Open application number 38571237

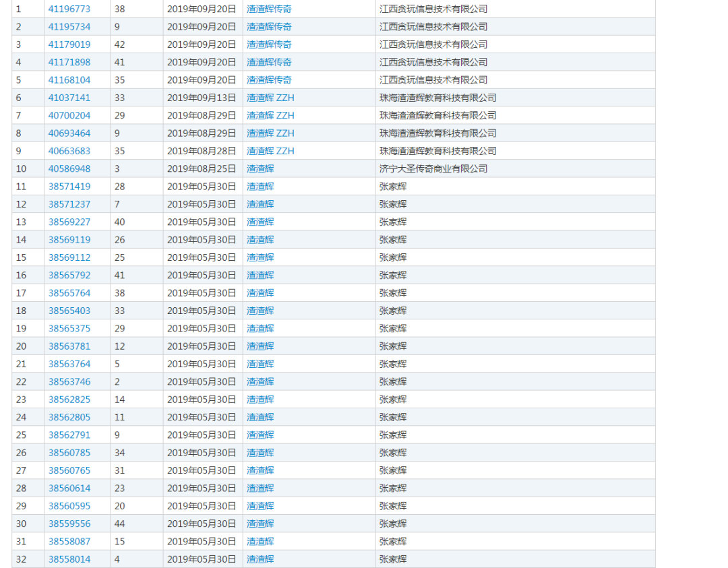click(x=69, y=204)
